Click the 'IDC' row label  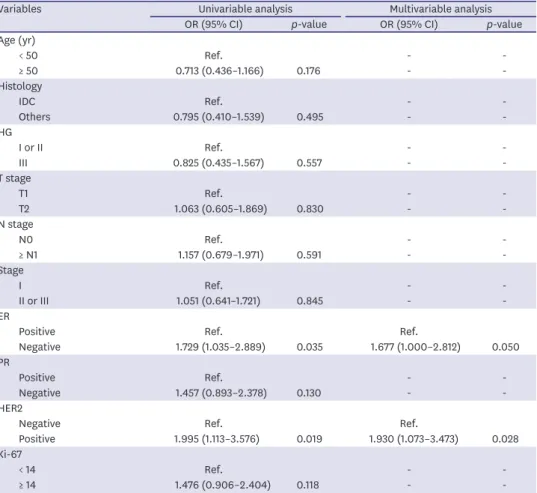[x=27, y=102]
